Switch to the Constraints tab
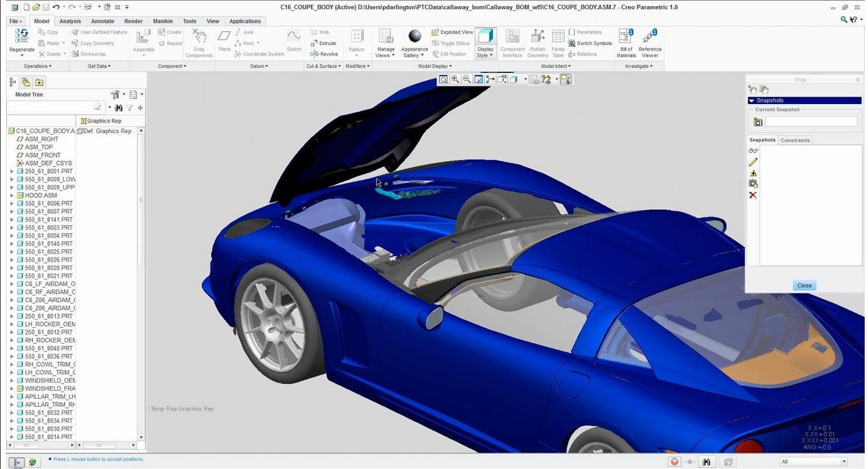This screenshot has height=469, width=868. coord(795,140)
